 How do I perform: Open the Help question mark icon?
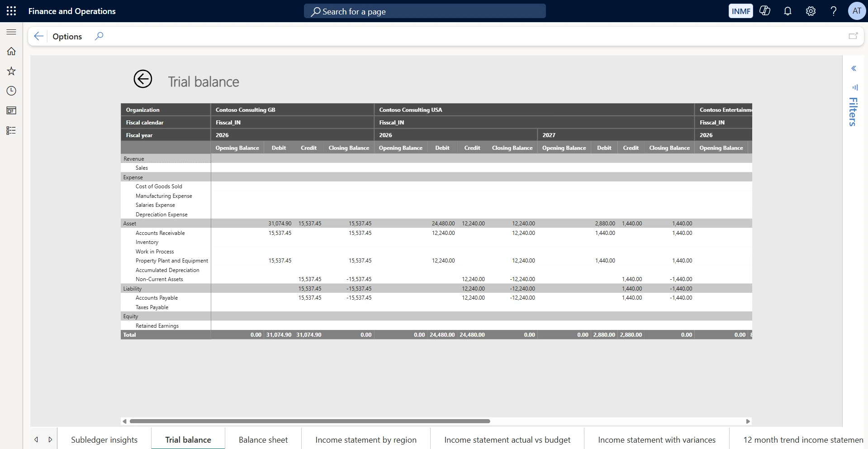tap(834, 11)
